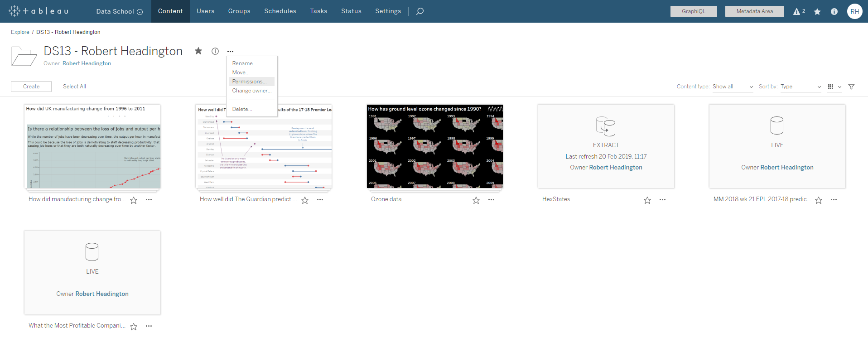This screenshot has width=868, height=338.
Task: Go to the Content tab
Action: tap(170, 11)
